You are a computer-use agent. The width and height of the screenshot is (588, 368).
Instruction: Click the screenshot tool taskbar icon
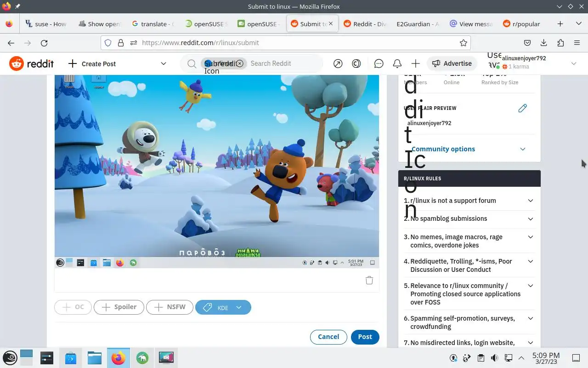(x=166, y=357)
